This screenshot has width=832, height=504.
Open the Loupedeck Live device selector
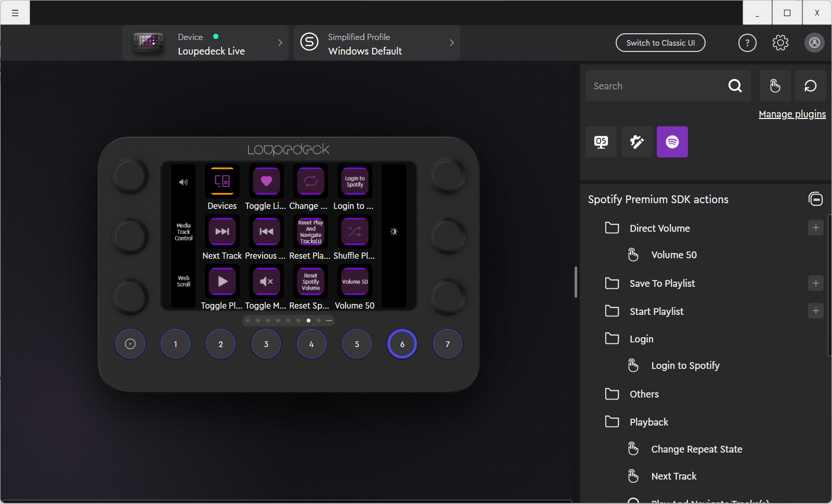click(x=205, y=43)
